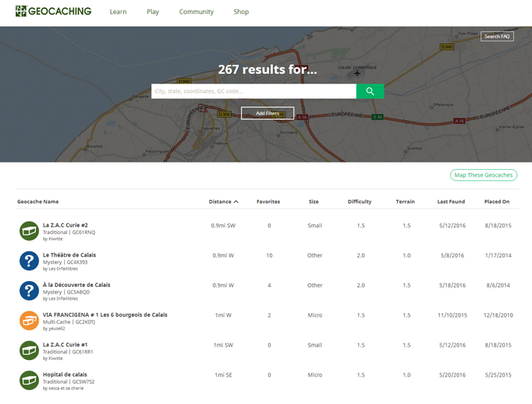Open the Le Théâtre de Calais cache link
The width and height of the screenshot is (532, 404).
coord(69,255)
